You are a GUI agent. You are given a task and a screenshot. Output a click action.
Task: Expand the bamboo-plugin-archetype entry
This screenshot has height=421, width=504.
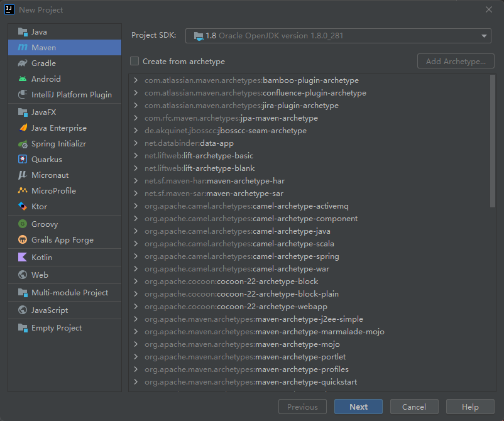click(136, 80)
